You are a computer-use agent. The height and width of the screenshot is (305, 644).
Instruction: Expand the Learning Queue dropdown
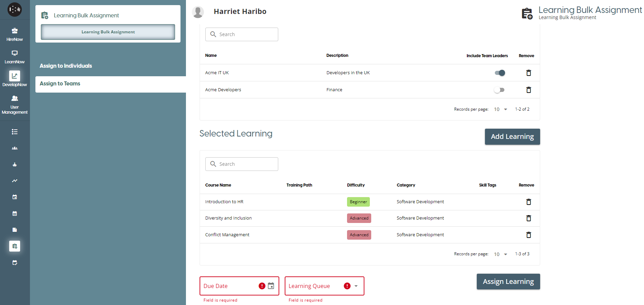(356, 286)
